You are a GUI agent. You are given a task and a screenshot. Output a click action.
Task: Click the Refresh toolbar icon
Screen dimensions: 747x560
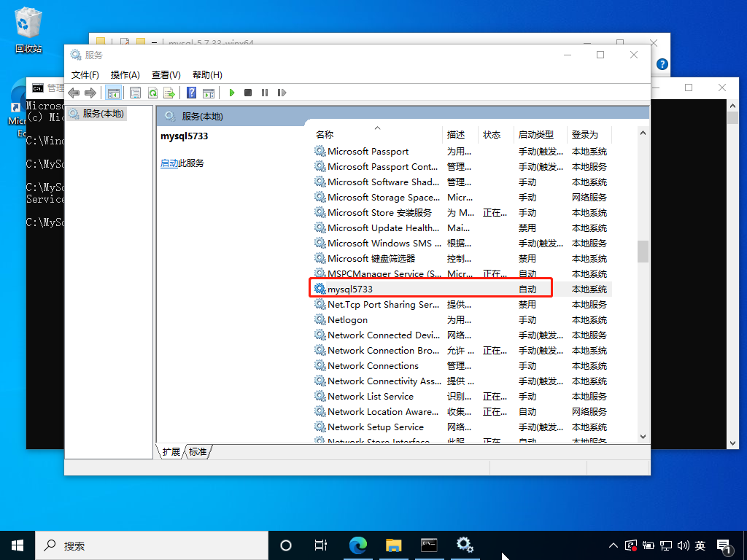click(152, 93)
